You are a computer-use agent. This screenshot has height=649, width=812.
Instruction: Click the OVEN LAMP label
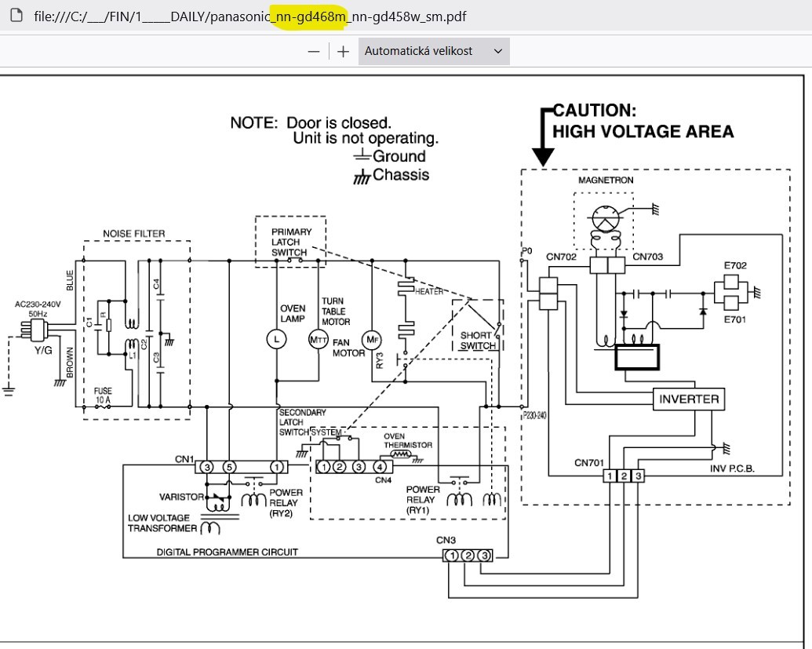(293, 313)
